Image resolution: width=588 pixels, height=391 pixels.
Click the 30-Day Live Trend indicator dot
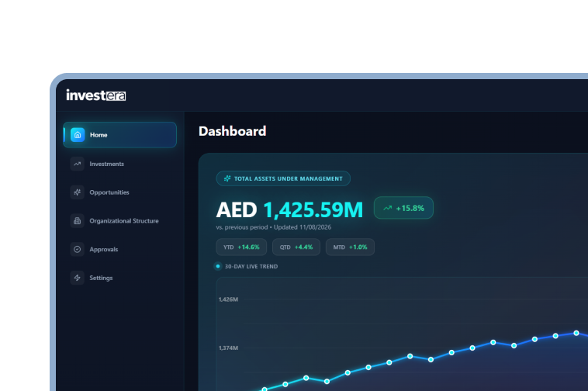218,266
